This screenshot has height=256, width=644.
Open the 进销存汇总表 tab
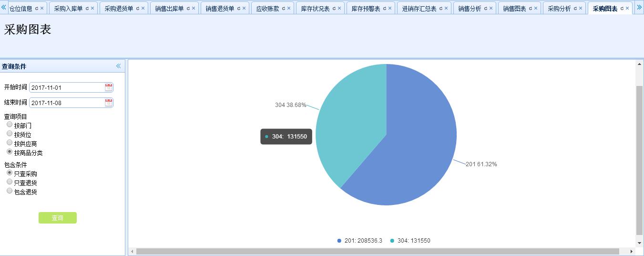click(419, 9)
